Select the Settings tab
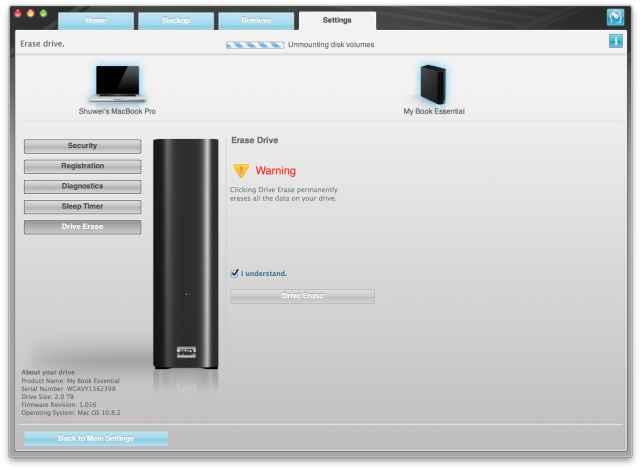The image size is (640, 470). point(337,20)
